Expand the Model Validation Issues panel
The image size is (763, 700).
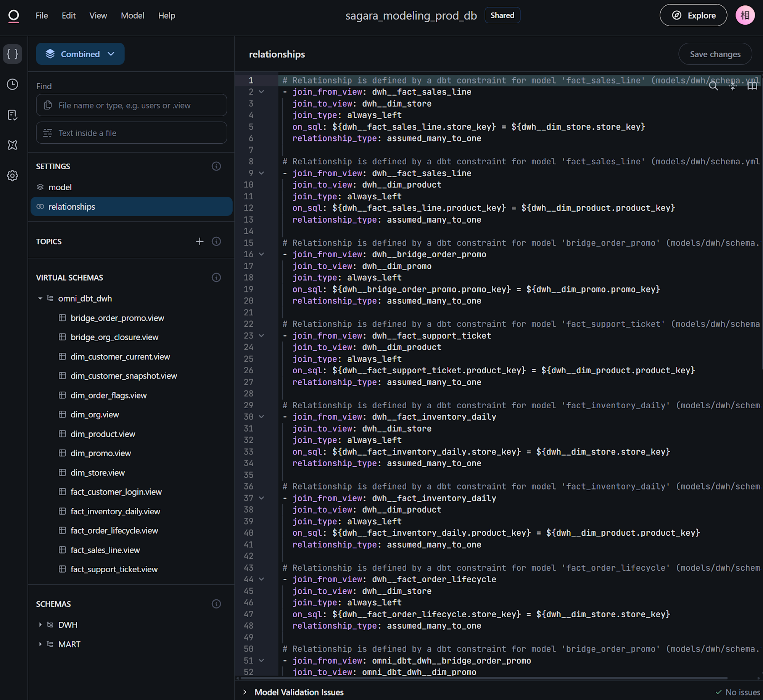245,692
